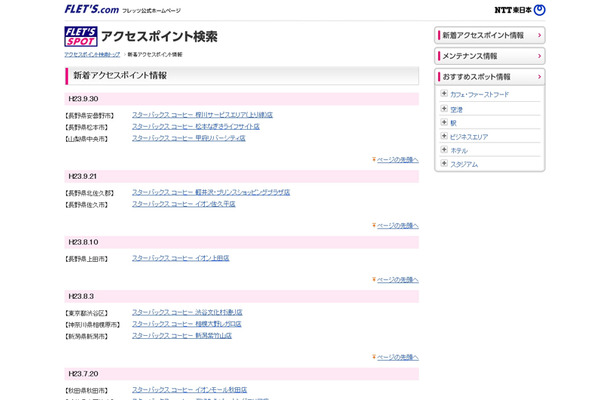Open the 新潟紫竹山店 Starbucks link
Image resolution: width=610 pixels, height=400 pixels.
pos(182,336)
